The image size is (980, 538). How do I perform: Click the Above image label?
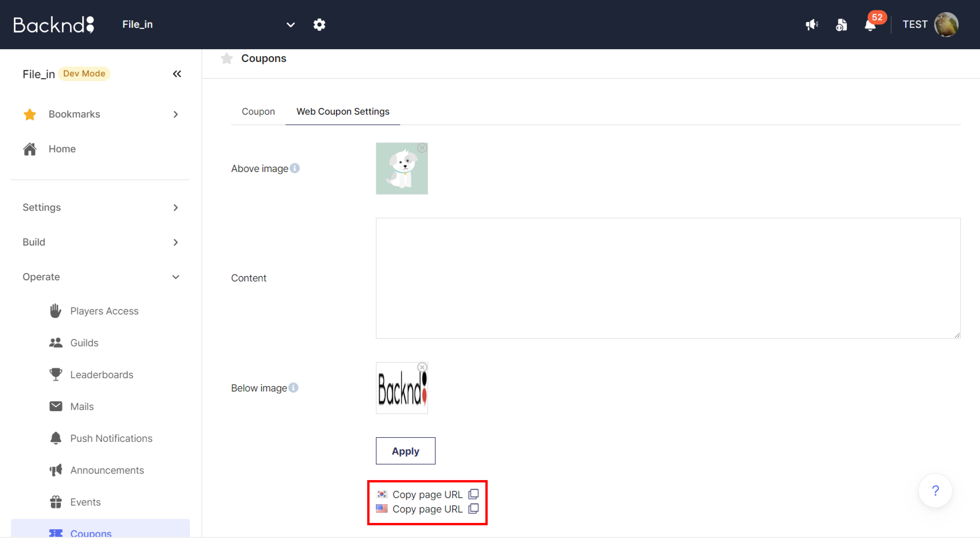pos(259,169)
